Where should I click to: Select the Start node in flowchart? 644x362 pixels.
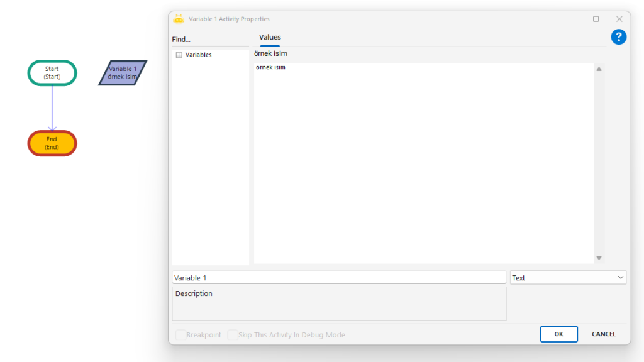(x=52, y=73)
